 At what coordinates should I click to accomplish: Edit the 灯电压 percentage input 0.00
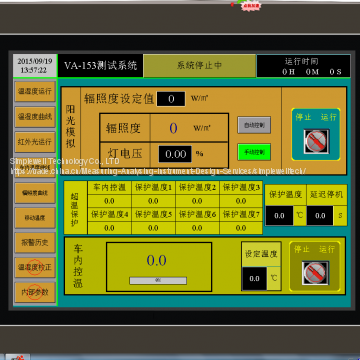[175, 154]
